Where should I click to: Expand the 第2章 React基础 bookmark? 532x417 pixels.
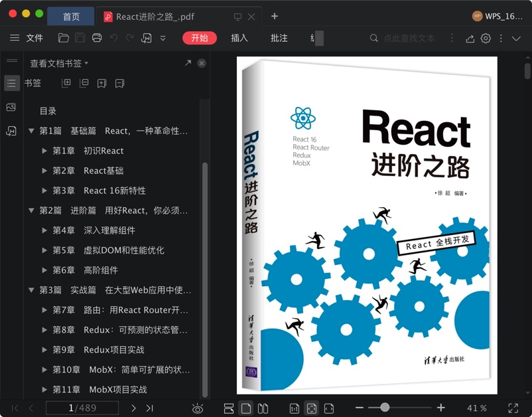44,171
